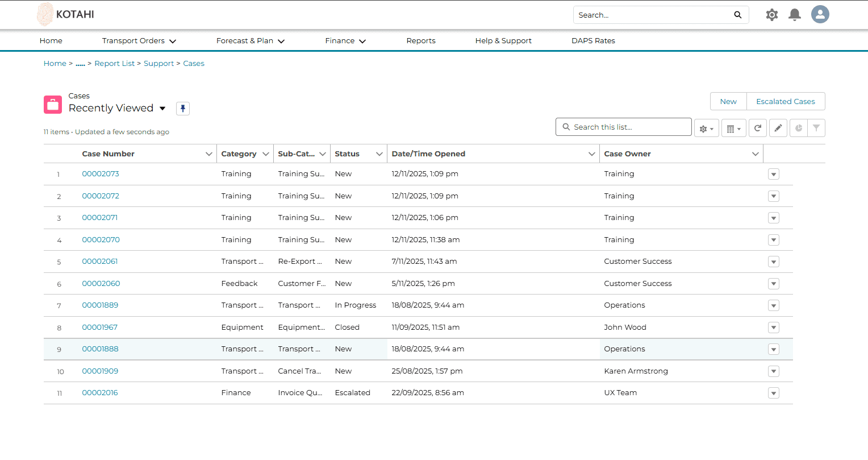Open the Transport Orders menu
Screen dimensions: 868x460
point(139,41)
